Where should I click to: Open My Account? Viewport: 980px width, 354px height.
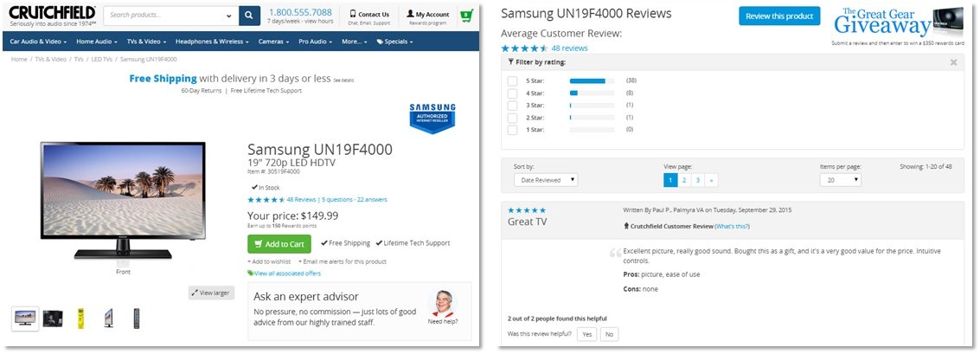pos(427,14)
